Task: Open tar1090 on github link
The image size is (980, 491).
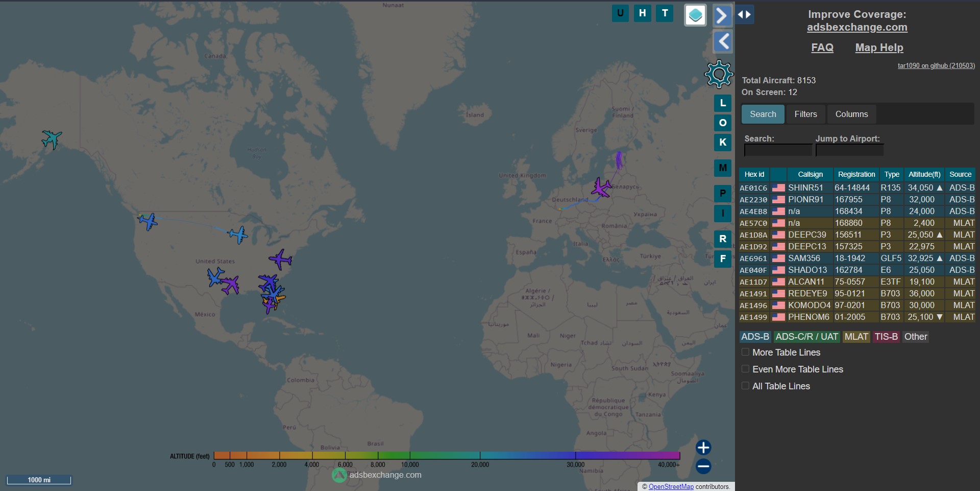Action: [x=936, y=65]
